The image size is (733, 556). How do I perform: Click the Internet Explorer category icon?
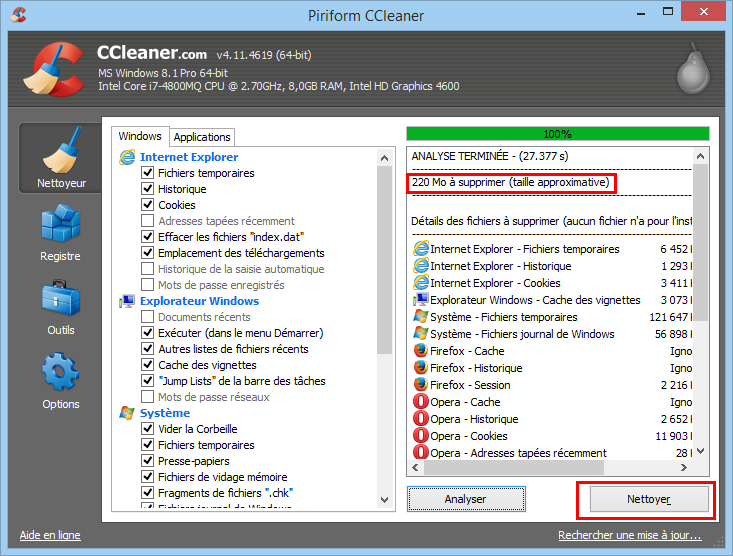click(x=127, y=157)
